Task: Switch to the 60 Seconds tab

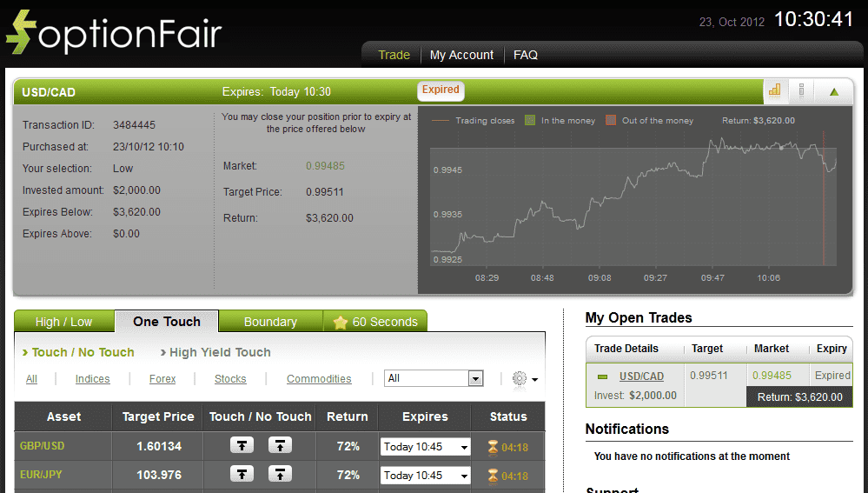Action: pos(375,322)
